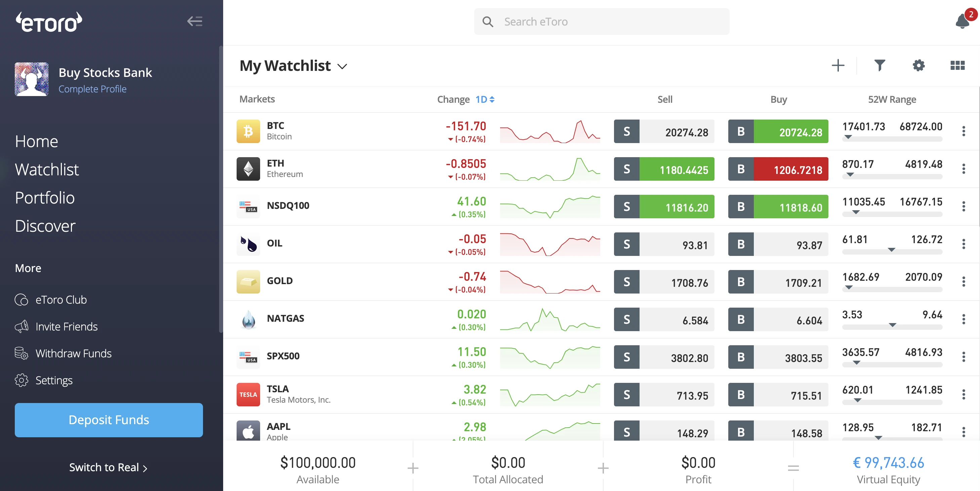Focus the Search eToro field
The image size is (980, 491).
coord(602,21)
